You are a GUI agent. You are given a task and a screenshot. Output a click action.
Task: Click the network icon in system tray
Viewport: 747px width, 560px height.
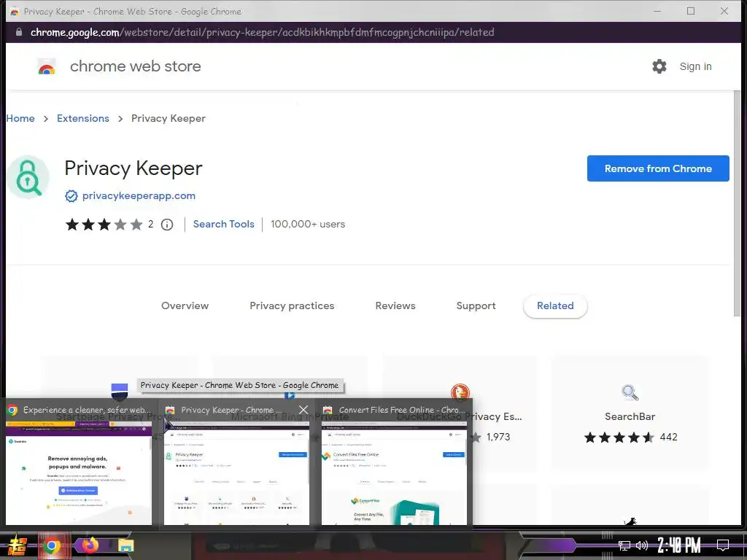pos(624,545)
